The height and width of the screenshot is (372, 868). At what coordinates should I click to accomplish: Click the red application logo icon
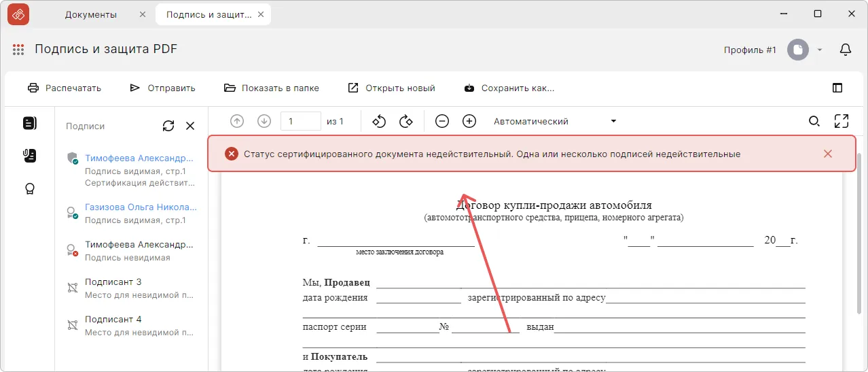tap(18, 14)
